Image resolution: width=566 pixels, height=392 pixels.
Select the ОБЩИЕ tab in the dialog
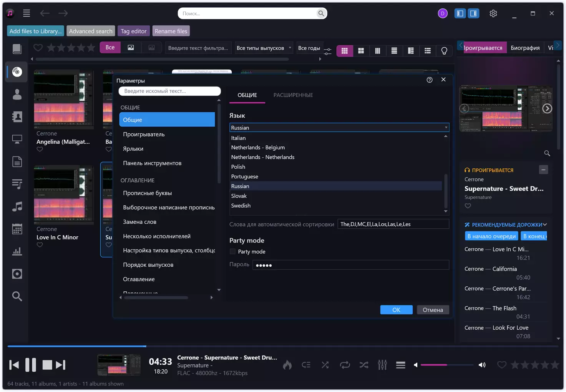click(247, 95)
